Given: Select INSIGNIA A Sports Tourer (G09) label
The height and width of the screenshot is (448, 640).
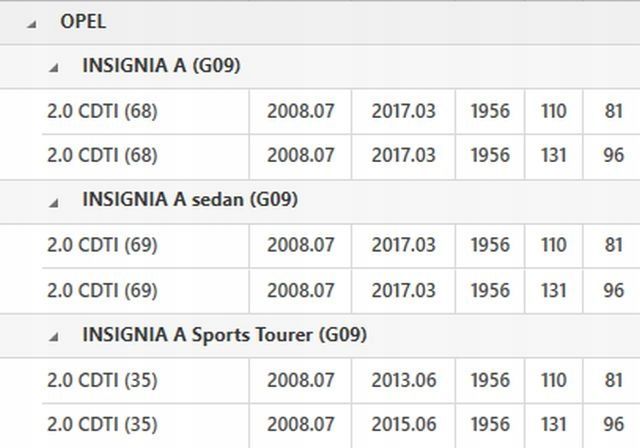Looking at the screenshot, I should tap(224, 335).
